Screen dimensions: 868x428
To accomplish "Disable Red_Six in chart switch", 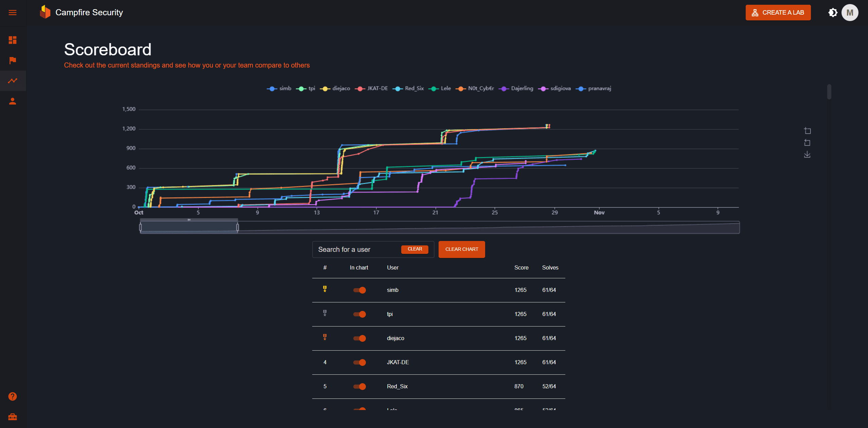I will click(359, 386).
